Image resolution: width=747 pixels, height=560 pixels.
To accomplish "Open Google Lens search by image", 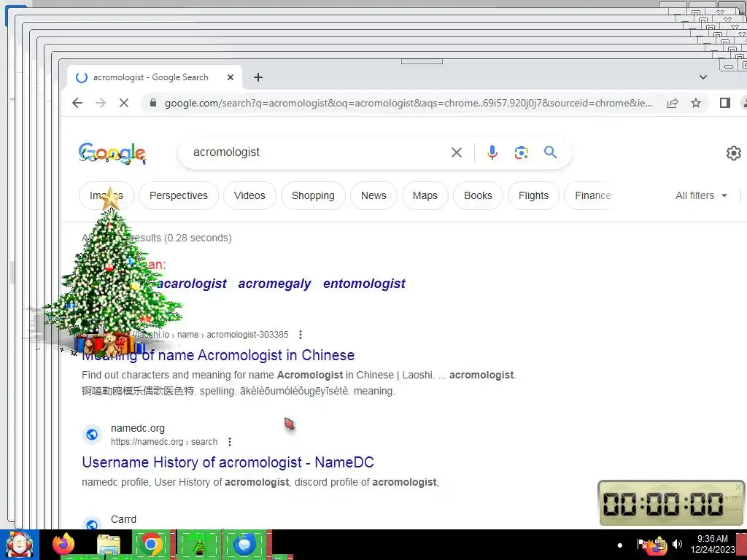I will (x=521, y=152).
